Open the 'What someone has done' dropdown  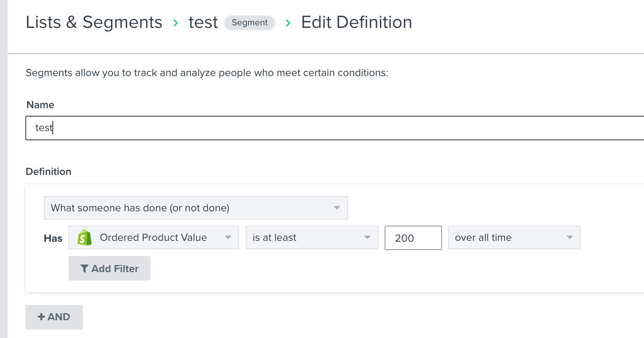[196, 208]
